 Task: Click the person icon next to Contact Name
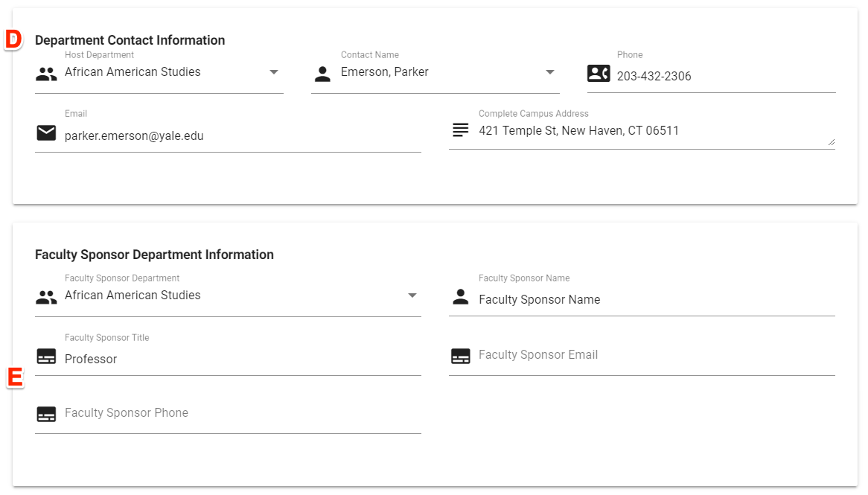tap(322, 74)
